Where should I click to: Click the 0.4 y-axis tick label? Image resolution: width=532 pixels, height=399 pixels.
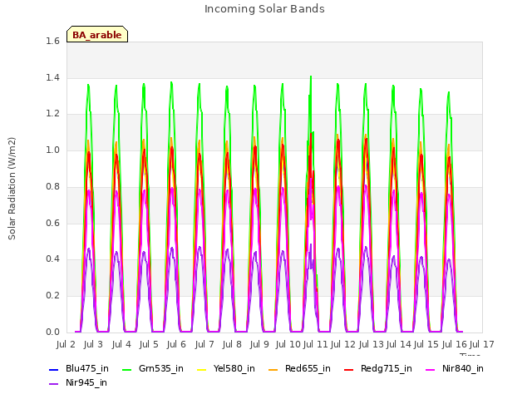(x=52, y=259)
